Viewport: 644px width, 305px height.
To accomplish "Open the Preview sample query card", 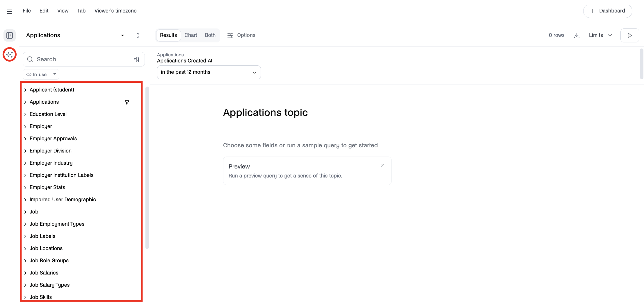I will pyautogui.click(x=307, y=171).
